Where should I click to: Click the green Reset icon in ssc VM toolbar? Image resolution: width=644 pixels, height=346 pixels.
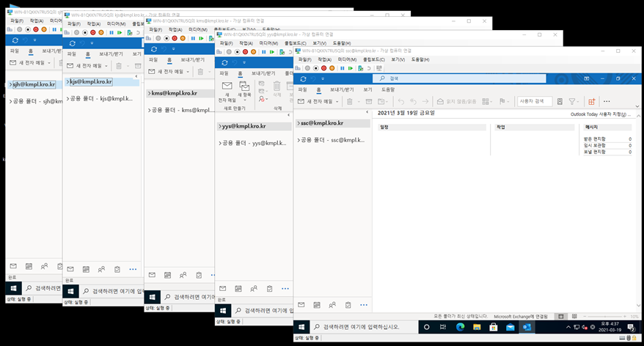pos(351,68)
